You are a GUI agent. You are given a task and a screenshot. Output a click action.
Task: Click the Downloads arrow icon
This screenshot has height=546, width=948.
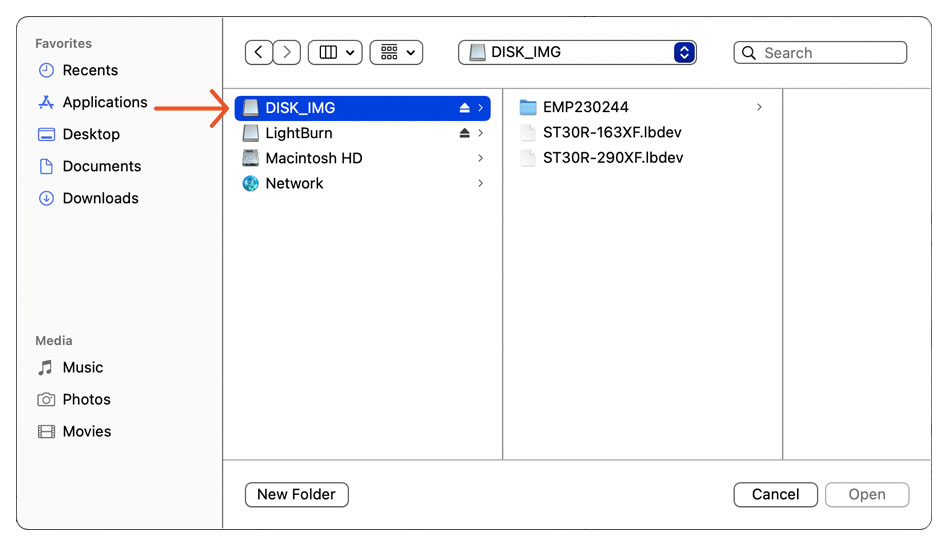tap(46, 198)
